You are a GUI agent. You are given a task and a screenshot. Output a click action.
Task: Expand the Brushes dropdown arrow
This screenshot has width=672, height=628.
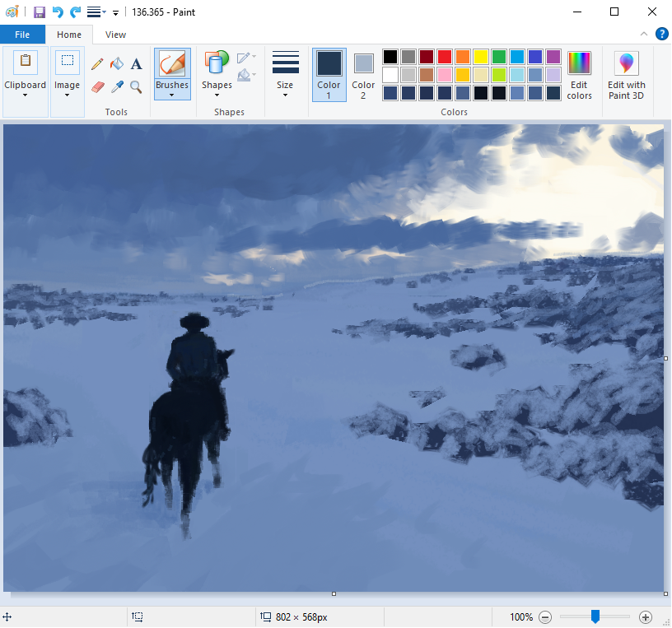click(x=172, y=95)
